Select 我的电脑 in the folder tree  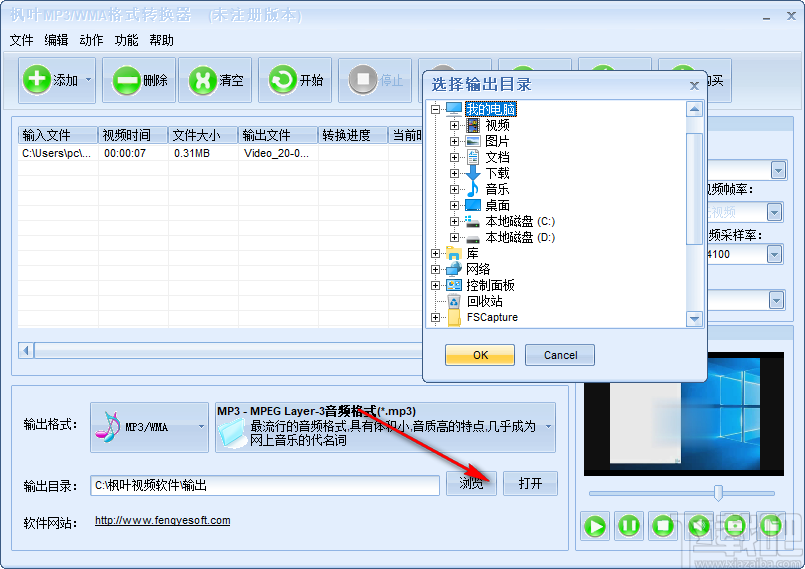[490, 109]
